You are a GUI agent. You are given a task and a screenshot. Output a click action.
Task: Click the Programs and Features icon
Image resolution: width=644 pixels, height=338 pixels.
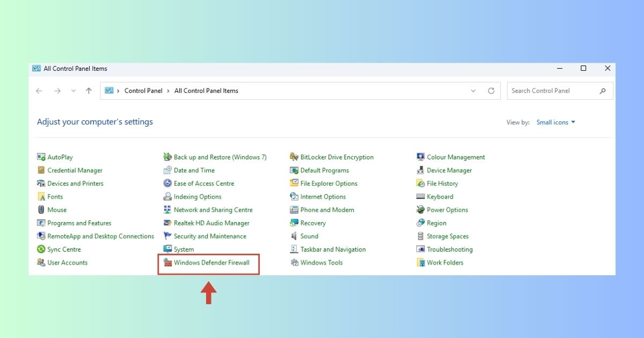click(x=41, y=223)
